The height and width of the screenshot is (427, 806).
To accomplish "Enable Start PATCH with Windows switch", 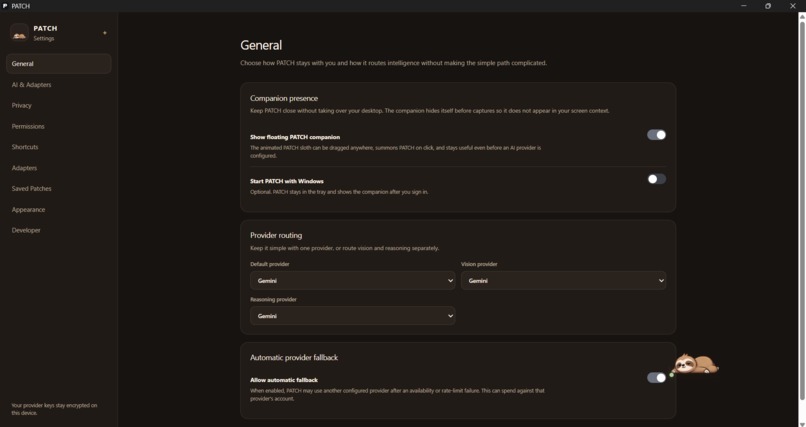I will 656,179.
